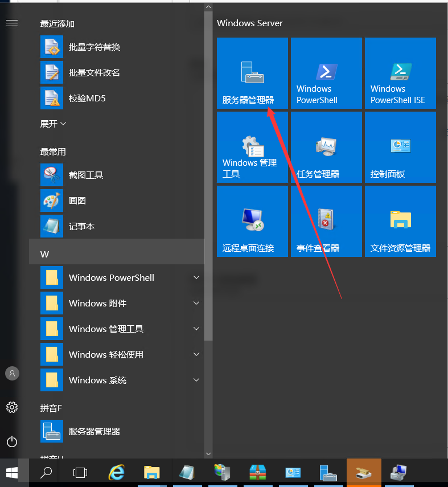Open the Windows 系统 folder entry
The height and width of the screenshot is (487, 448).
pyautogui.click(x=117, y=380)
